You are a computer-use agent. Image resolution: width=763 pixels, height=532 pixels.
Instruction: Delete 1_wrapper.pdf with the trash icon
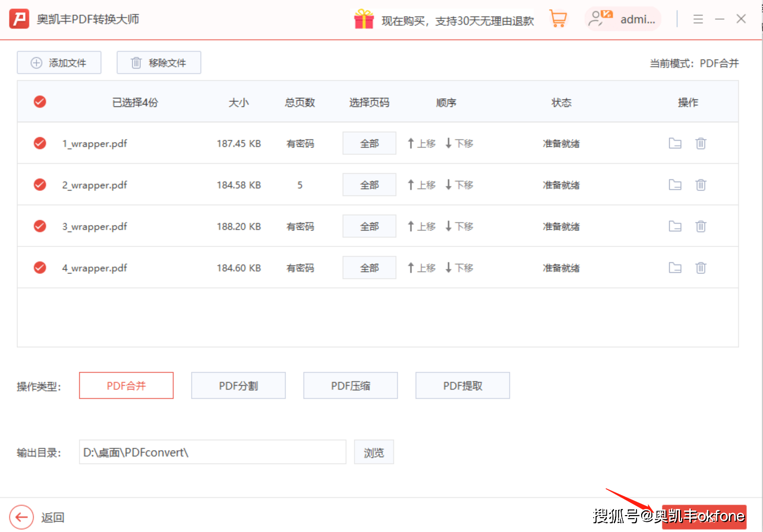tap(701, 143)
